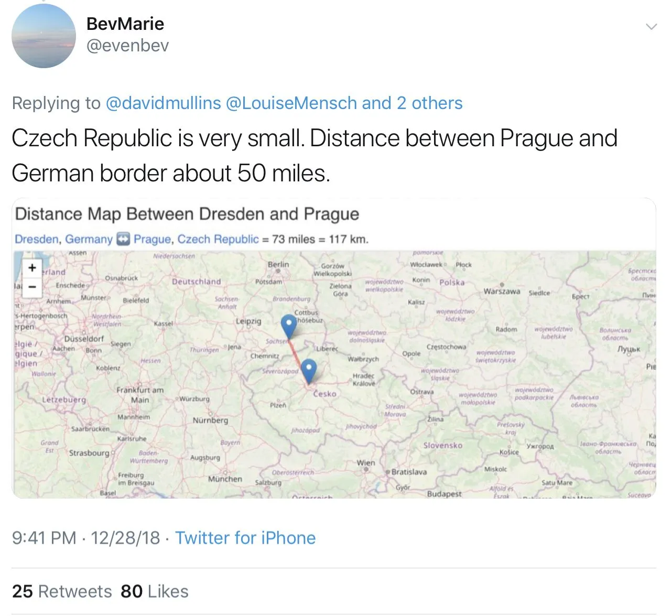Zoom out with the map minus button
The image size is (672, 616).
point(32,287)
